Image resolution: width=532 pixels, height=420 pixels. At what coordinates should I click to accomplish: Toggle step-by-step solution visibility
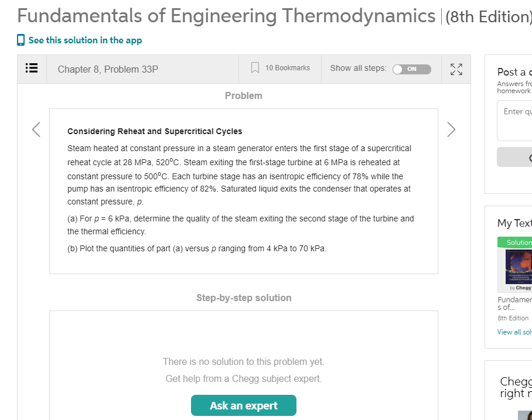click(x=411, y=69)
